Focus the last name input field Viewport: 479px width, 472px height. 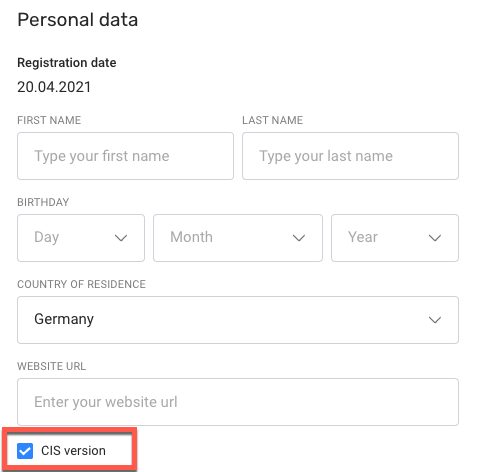pyautogui.click(x=350, y=156)
